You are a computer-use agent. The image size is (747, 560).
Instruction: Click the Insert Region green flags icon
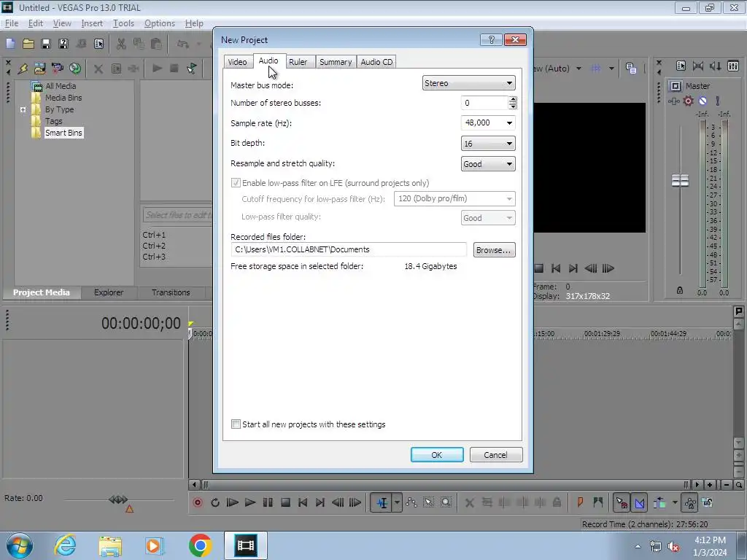click(x=598, y=502)
